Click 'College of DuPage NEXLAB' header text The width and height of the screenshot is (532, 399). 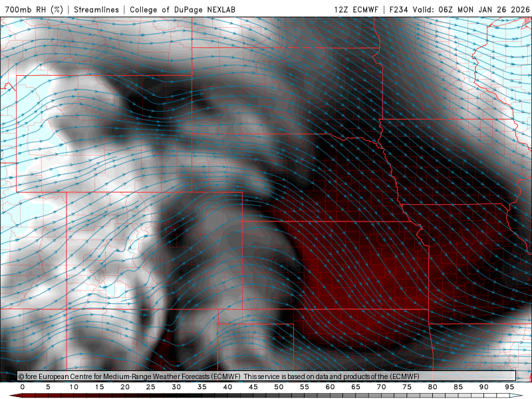point(182,9)
